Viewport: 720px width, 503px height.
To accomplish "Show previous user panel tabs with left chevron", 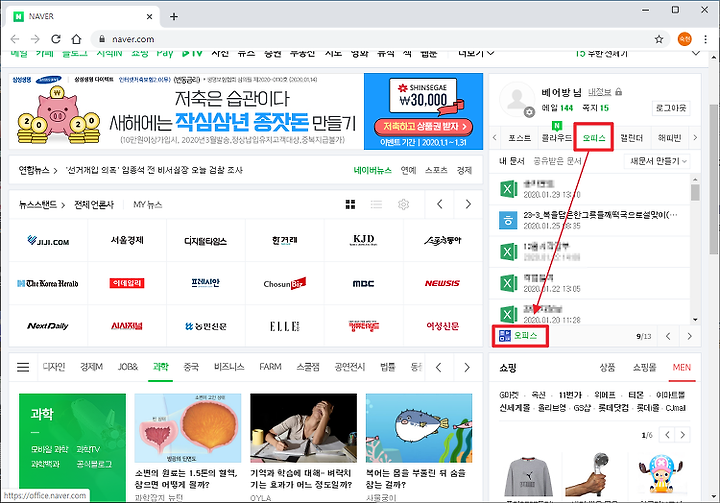I will (x=495, y=137).
